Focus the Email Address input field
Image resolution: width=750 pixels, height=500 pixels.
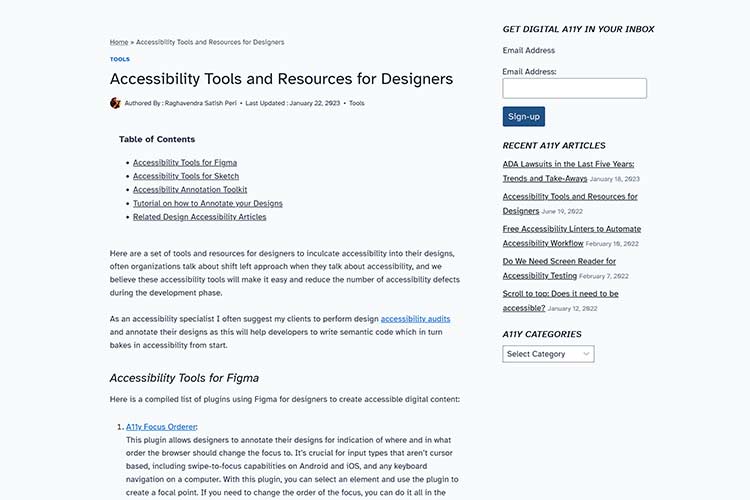point(574,89)
